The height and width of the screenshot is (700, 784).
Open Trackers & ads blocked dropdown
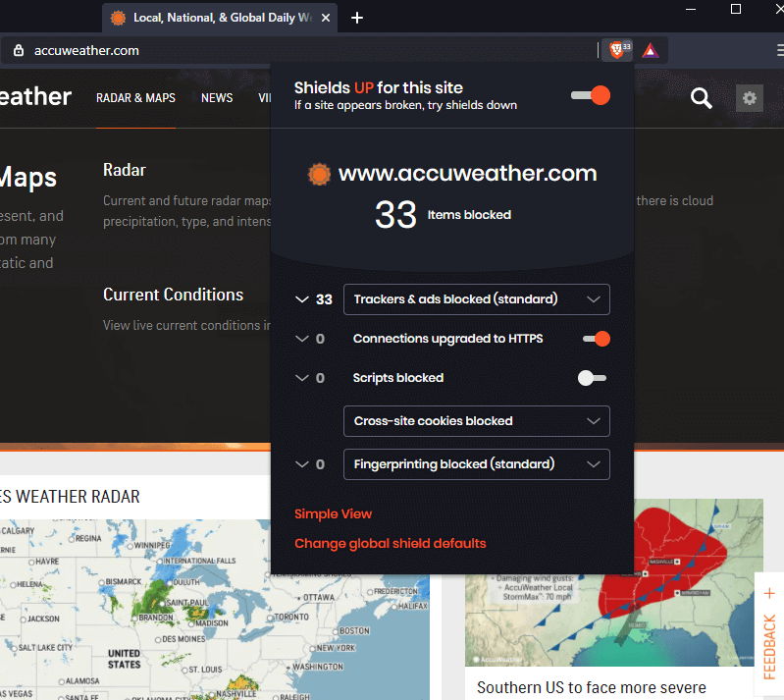click(x=476, y=299)
